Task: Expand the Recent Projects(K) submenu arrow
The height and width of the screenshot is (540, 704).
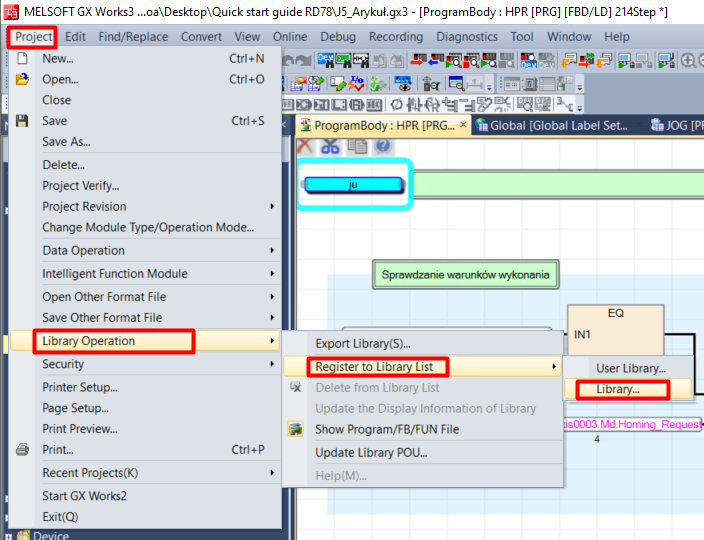Action: pyautogui.click(x=272, y=473)
